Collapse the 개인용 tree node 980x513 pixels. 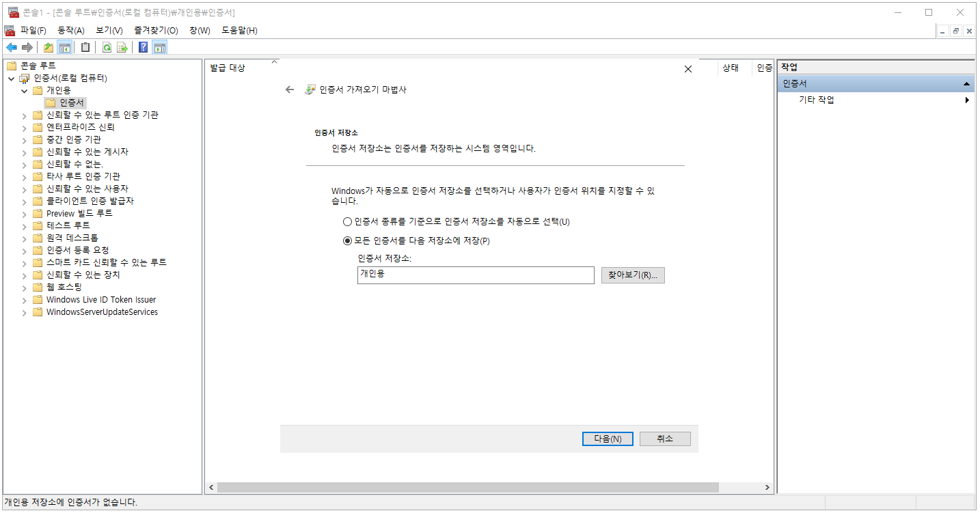tap(25, 91)
